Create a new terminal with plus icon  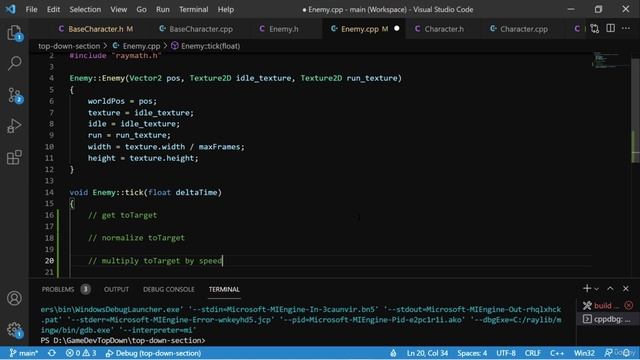click(x=587, y=289)
